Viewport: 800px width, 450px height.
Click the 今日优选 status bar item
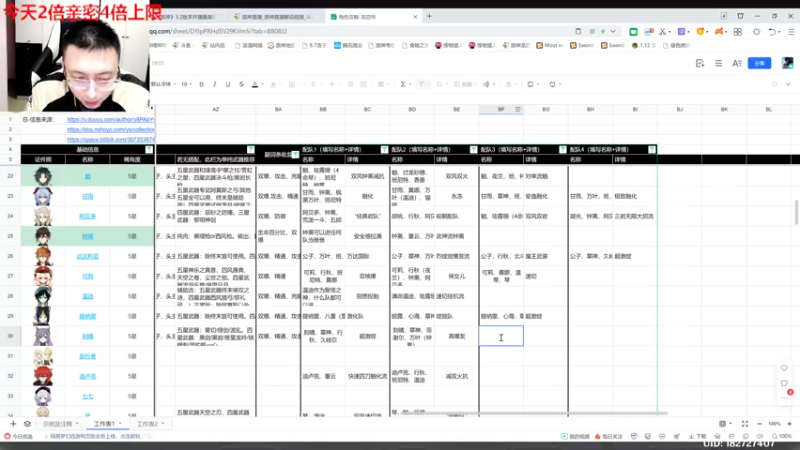(x=18, y=437)
